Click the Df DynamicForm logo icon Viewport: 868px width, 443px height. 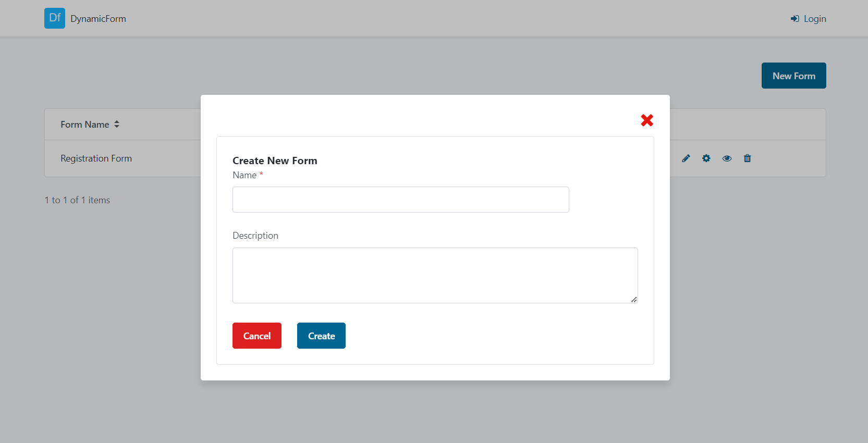pos(55,18)
